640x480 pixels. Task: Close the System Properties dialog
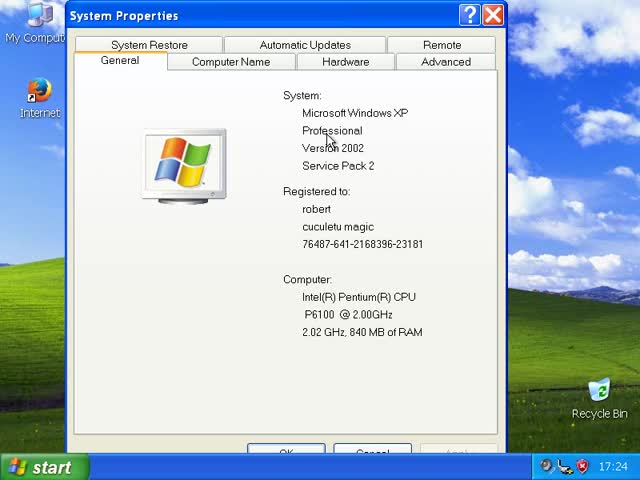coord(493,15)
